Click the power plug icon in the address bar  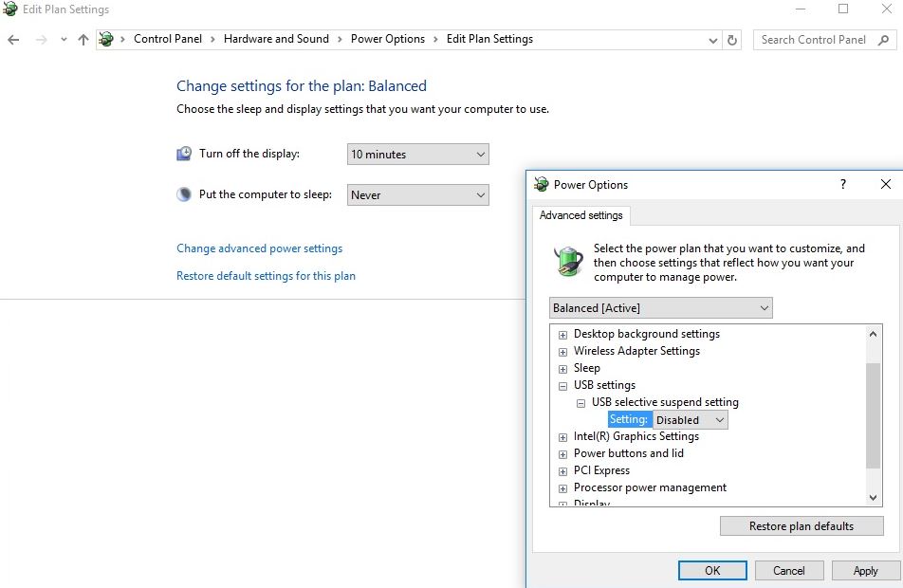107,39
